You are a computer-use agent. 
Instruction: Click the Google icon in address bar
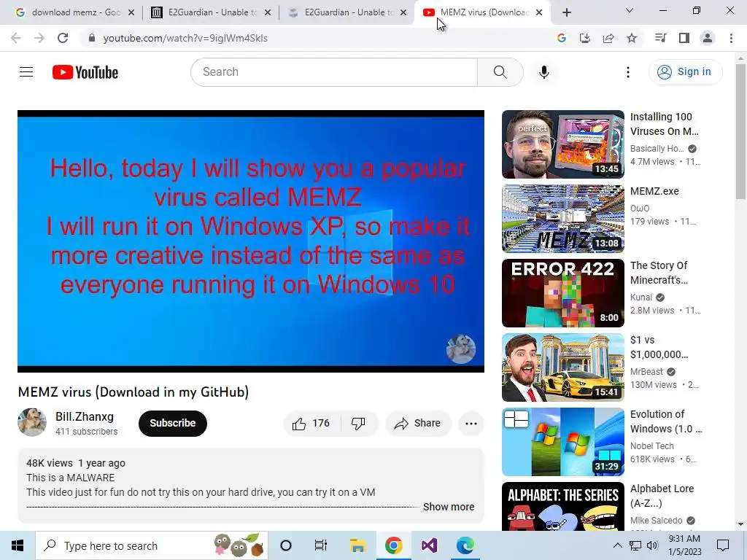pyautogui.click(x=562, y=38)
